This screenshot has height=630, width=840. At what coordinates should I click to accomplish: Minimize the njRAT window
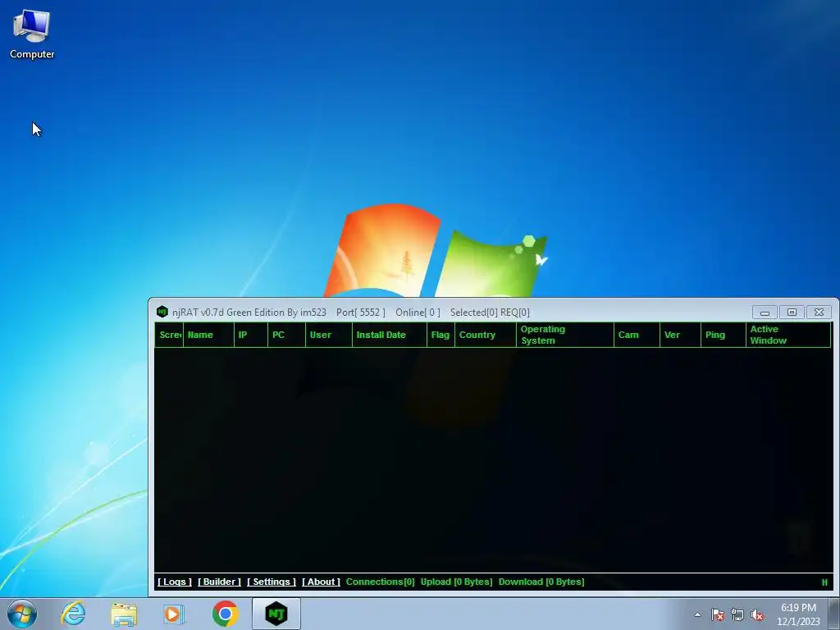coord(765,313)
